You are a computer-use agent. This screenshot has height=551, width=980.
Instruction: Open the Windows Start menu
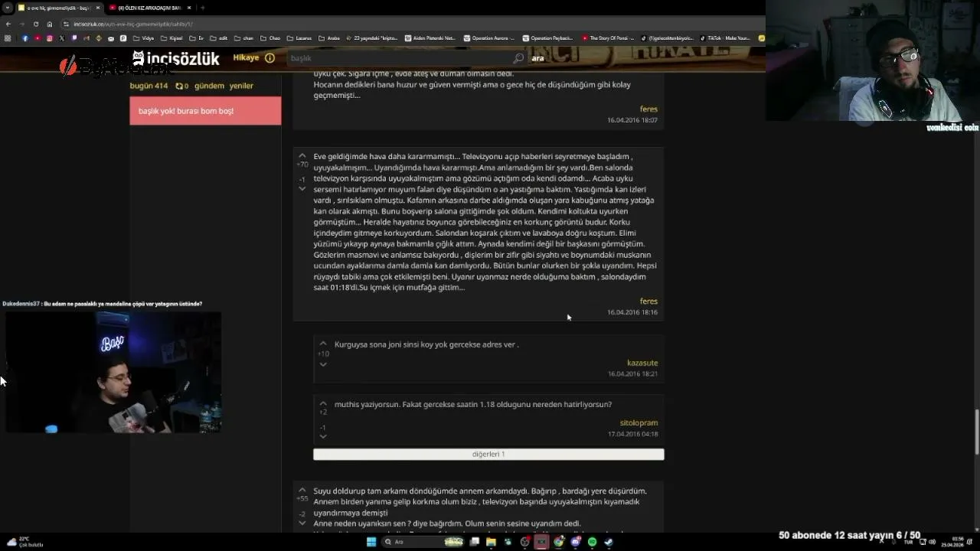click(371, 542)
